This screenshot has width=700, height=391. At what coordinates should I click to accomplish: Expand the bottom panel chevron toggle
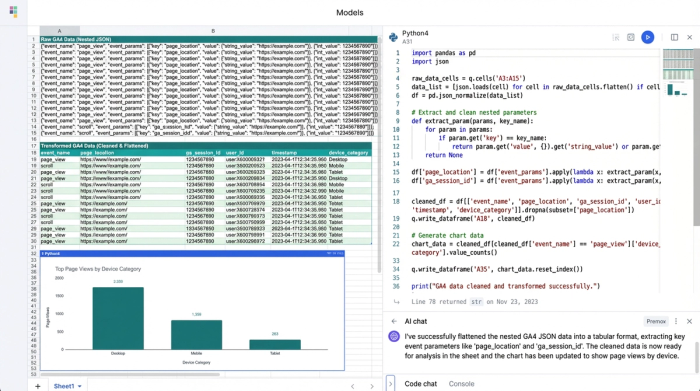point(390,383)
